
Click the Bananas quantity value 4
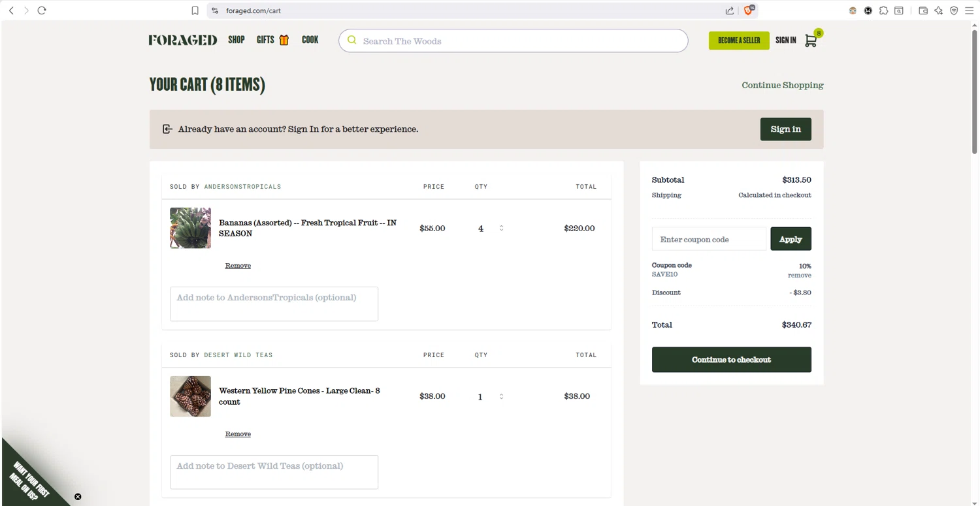pos(481,229)
